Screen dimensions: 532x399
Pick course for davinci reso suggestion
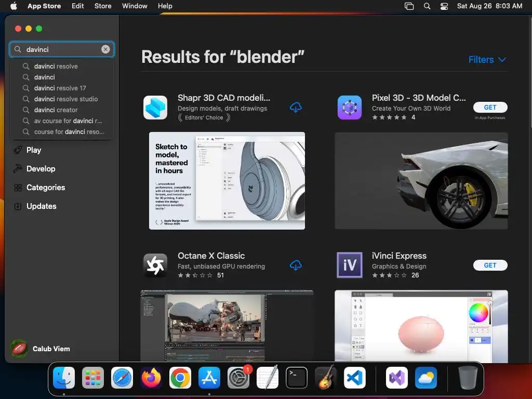(x=69, y=131)
